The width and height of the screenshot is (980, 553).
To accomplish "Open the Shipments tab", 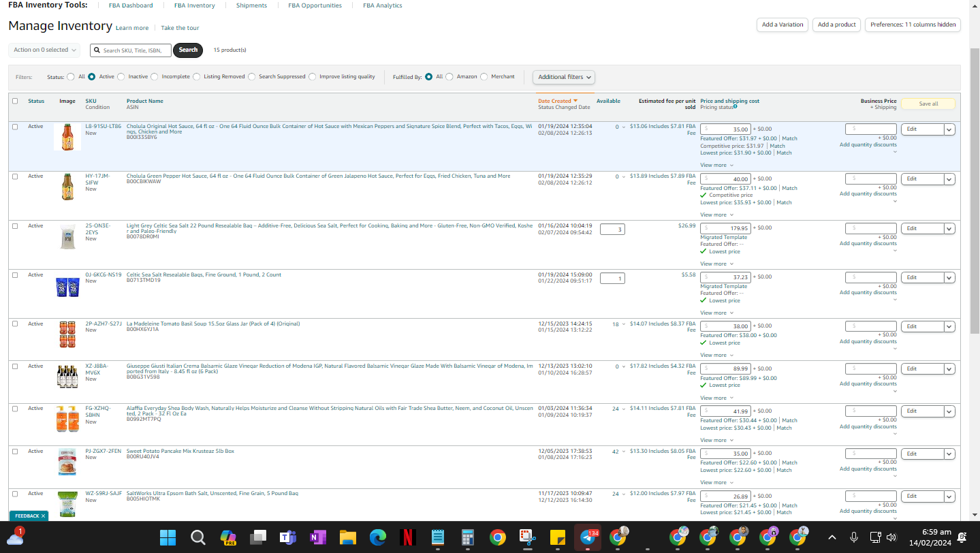I will [252, 5].
